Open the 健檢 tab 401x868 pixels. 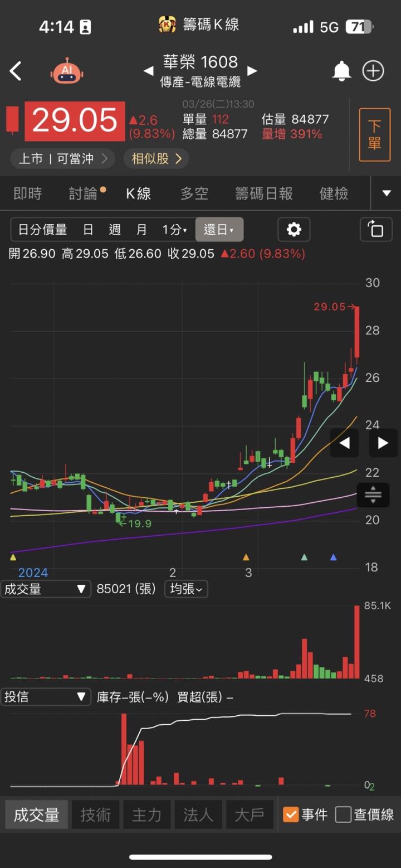[334, 193]
